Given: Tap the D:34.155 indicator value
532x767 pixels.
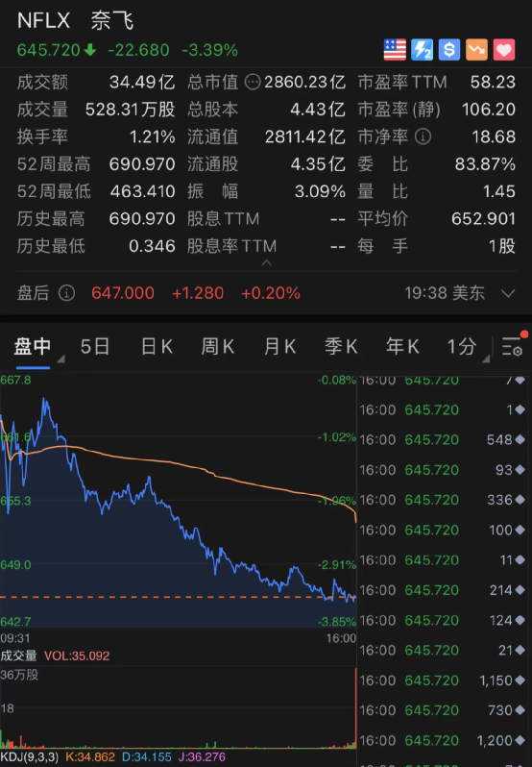Looking at the screenshot, I should coord(147,757).
